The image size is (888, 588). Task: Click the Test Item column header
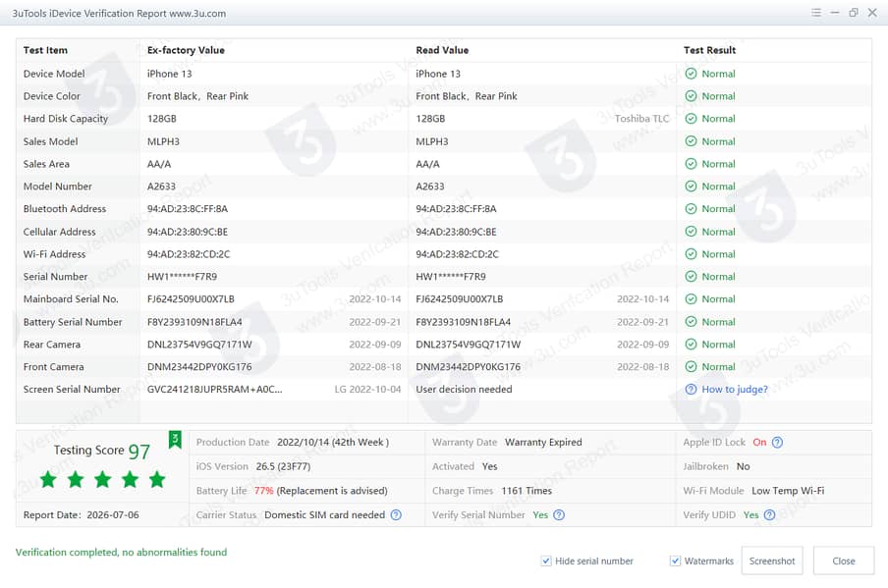point(45,50)
